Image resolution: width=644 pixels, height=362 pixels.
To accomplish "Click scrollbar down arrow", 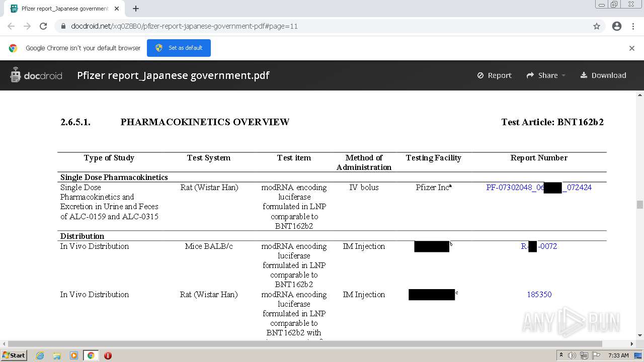I will pyautogui.click(x=640, y=335).
